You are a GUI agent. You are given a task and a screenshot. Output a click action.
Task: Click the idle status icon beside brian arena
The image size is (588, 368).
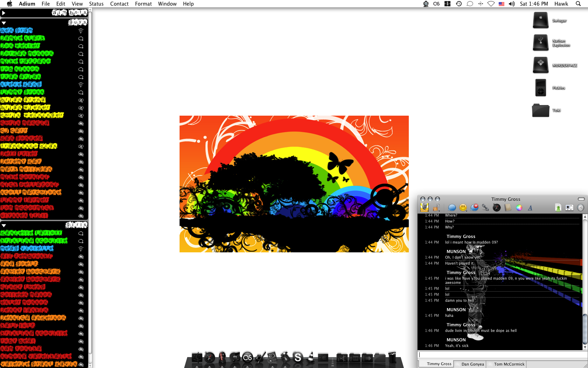point(81,100)
